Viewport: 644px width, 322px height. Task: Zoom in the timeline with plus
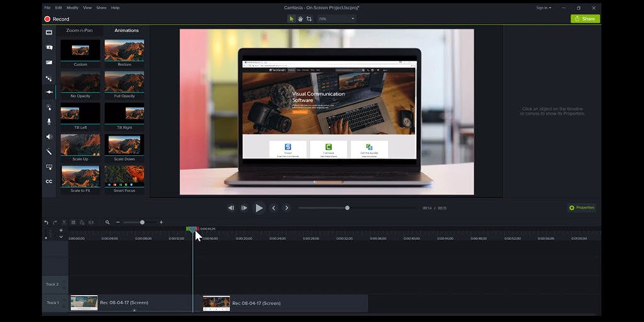(x=161, y=222)
